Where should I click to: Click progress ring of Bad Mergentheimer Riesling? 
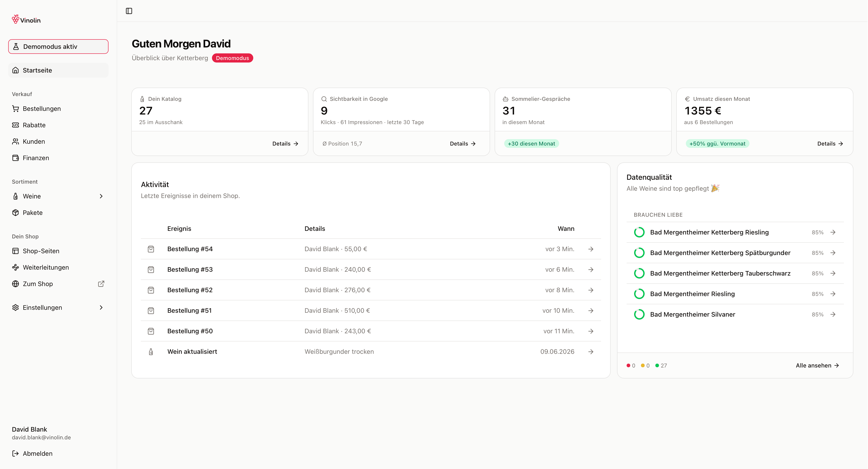639,294
